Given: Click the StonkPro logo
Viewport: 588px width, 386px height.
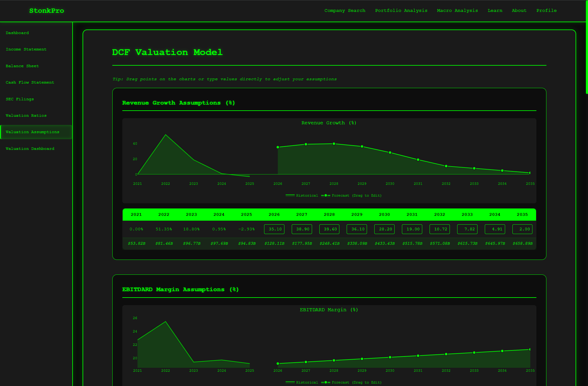Looking at the screenshot, I should 46,11.
